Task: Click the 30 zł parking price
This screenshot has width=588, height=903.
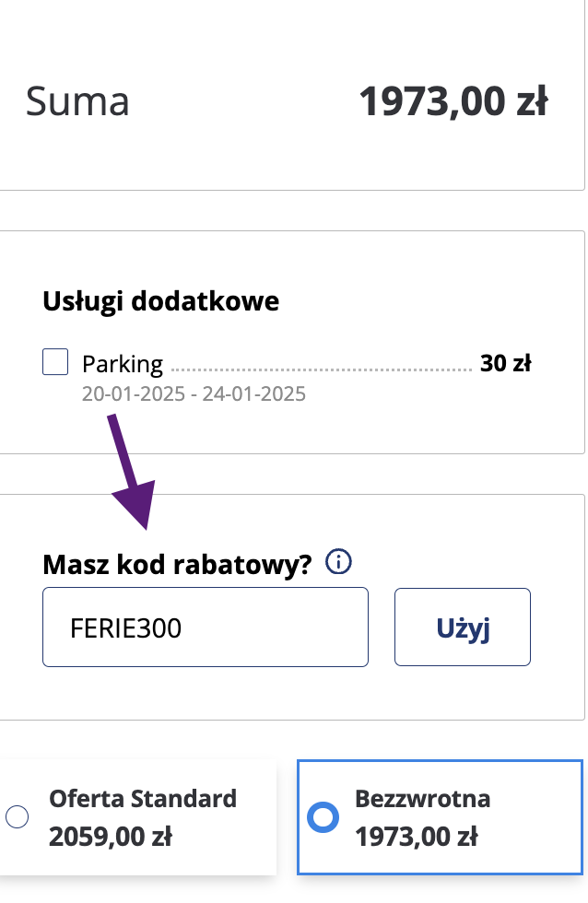Action: coord(506,363)
